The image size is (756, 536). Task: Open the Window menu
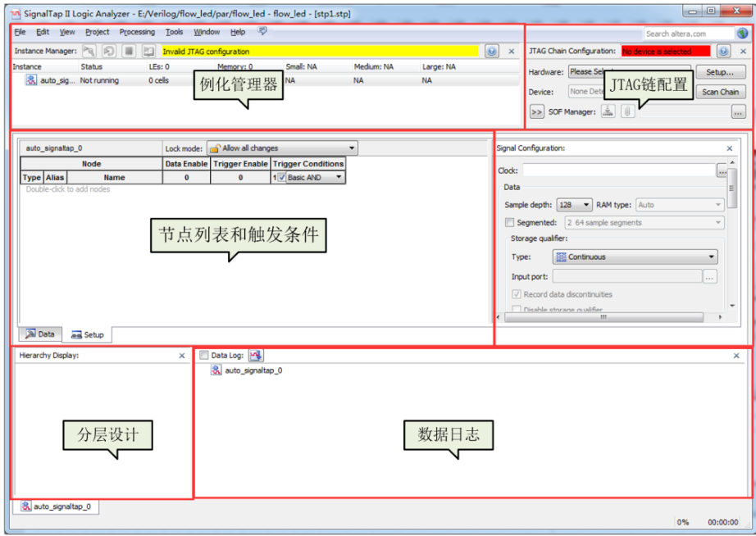coord(207,32)
